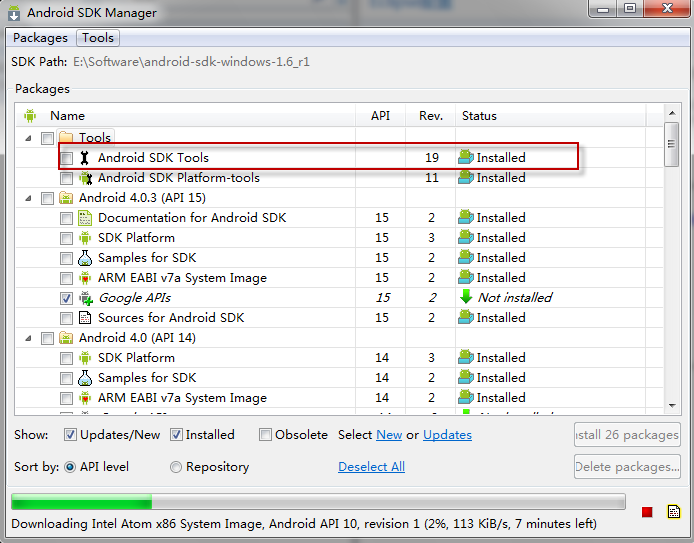Click the Android robot icon in header
The width and height of the screenshot is (694, 543).
[30, 116]
